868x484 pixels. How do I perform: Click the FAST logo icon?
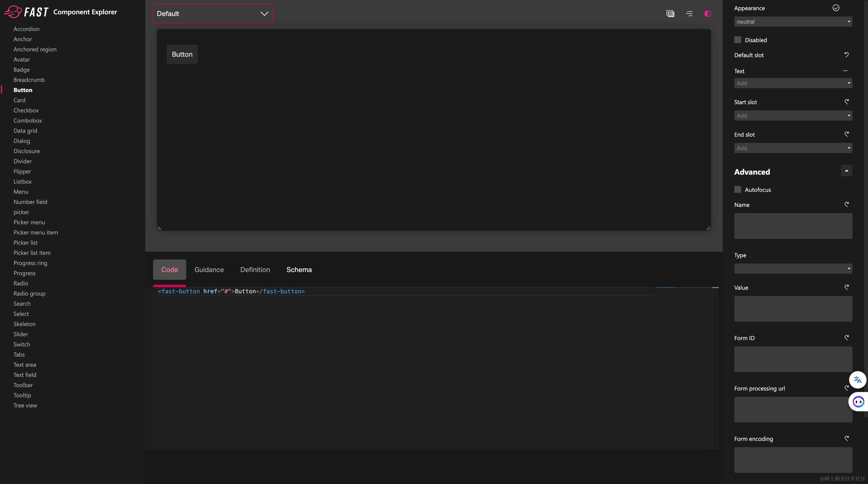point(13,12)
